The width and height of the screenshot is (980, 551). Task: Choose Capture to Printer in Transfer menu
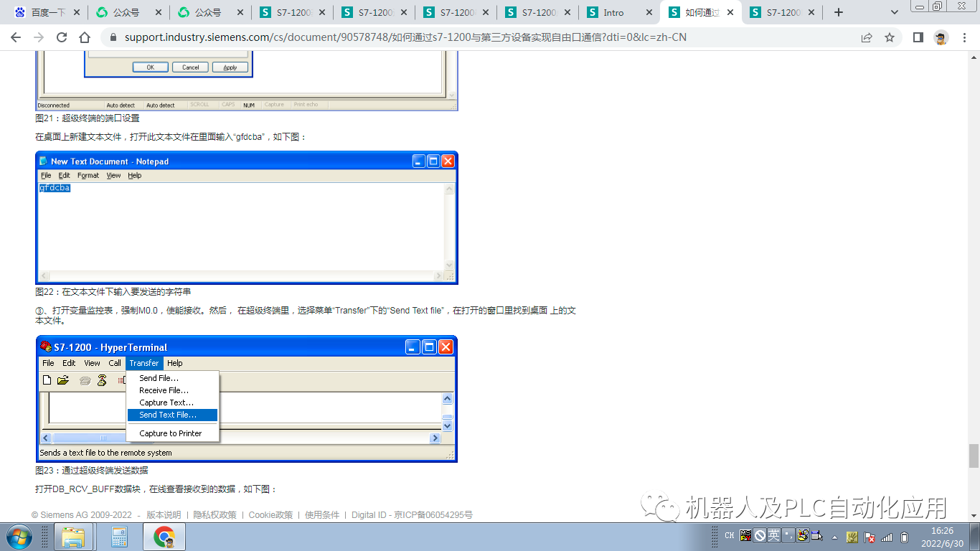tap(172, 433)
